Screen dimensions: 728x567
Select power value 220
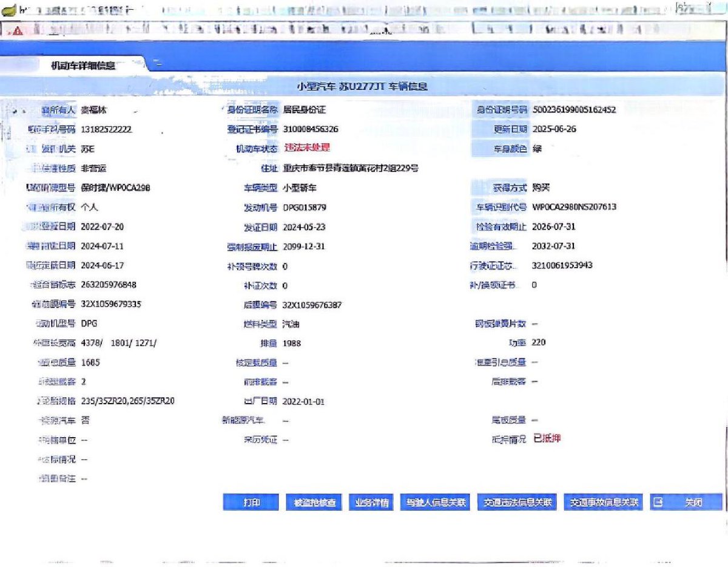click(x=539, y=342)
